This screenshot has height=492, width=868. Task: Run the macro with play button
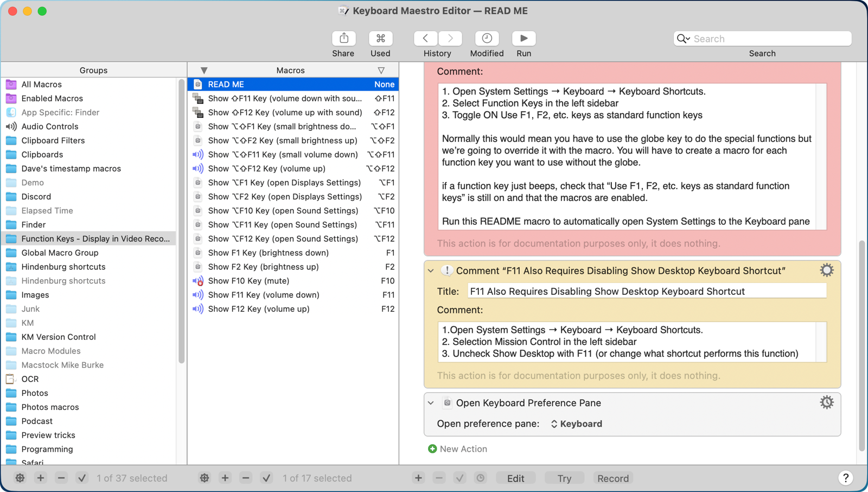pyautogui.click(x=524, y=39)
